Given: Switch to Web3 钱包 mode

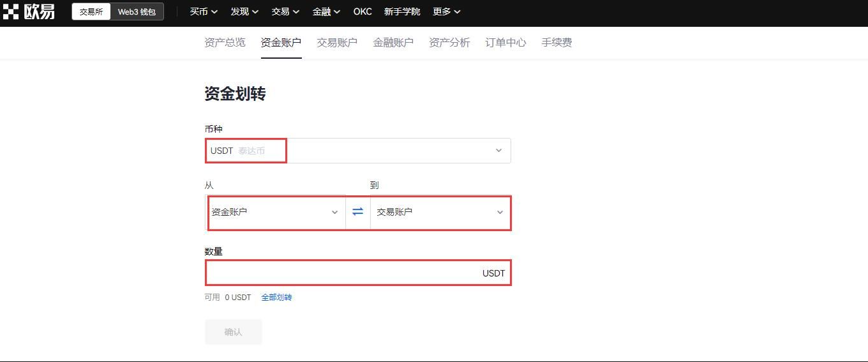Looking at the screenshot, I should [137, 11].
